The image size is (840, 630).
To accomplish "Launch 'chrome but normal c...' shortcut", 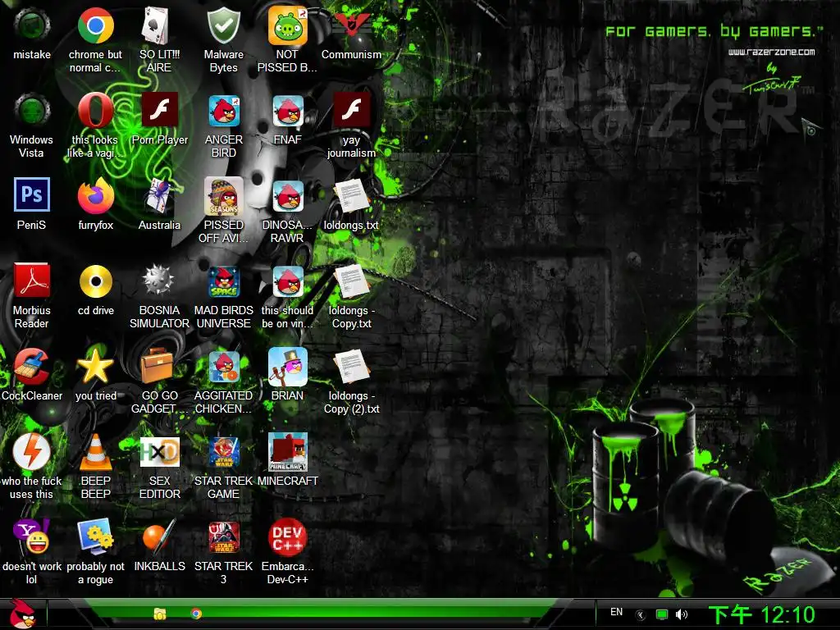I will coord(95,25).
